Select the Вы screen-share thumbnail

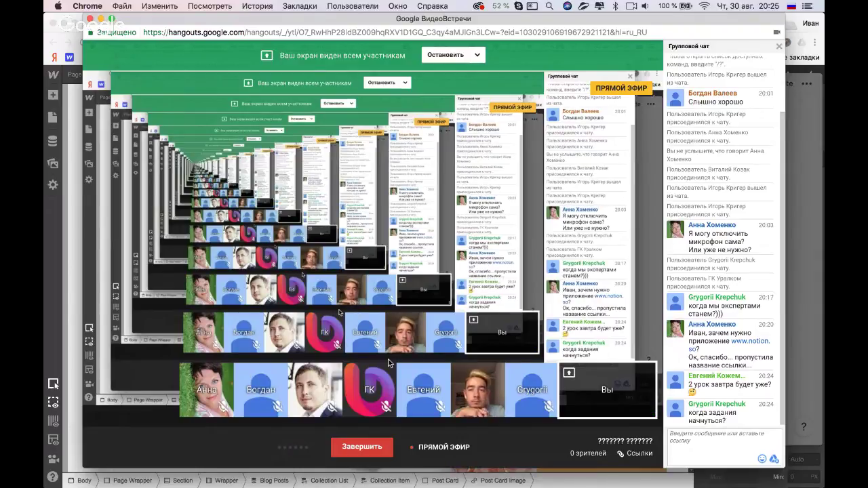click(608, 390)
